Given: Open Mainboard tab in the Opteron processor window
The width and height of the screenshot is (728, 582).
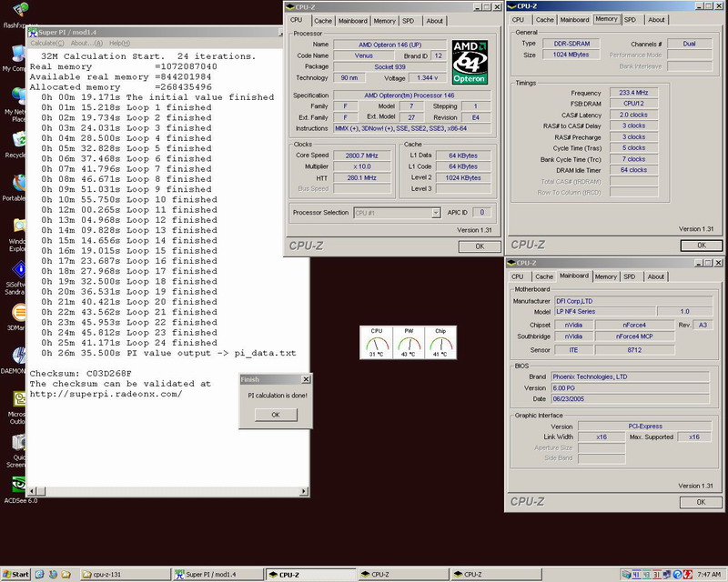Looking at the screenshot, I should click(353, 21).
